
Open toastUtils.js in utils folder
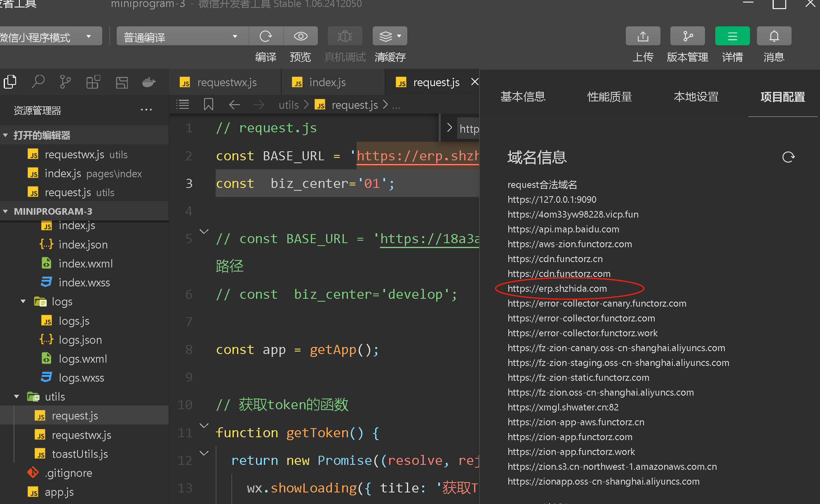[85, 454]
